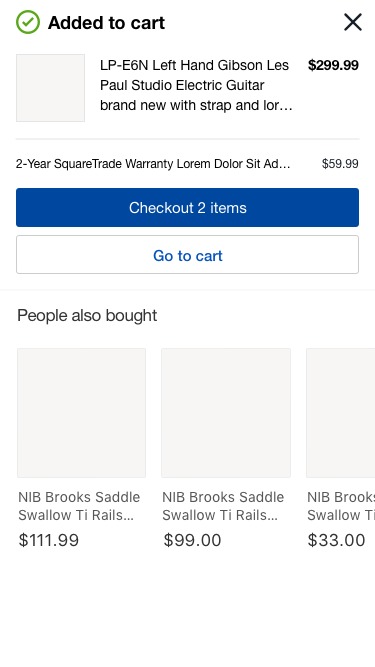The height and width of the screenshot is (667, 375).
Task: Open Brooks Saddle title above $99.00
Action: coord(223,506)
